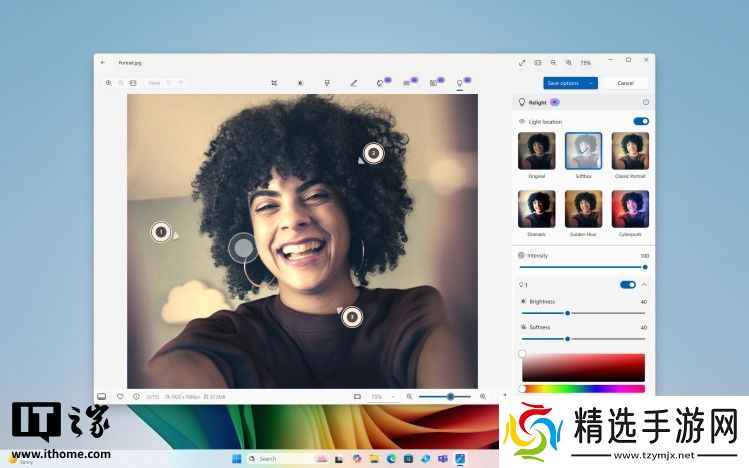Click the Windows Start button
749x468 pixels.
tap(236, 458)
